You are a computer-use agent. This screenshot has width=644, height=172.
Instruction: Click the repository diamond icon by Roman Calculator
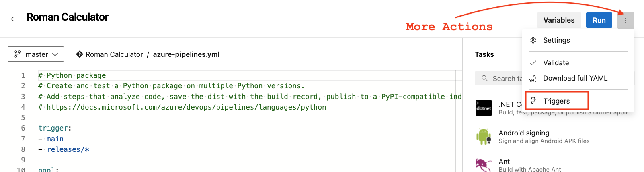tap(80, 54)
